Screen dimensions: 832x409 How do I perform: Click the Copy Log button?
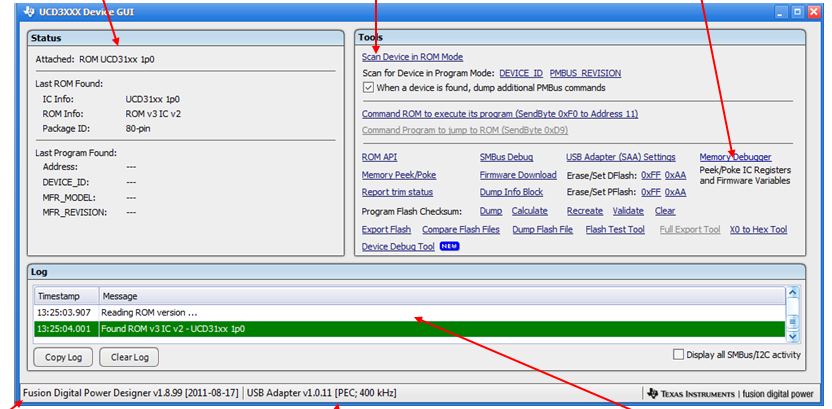(x=64, y=357)
